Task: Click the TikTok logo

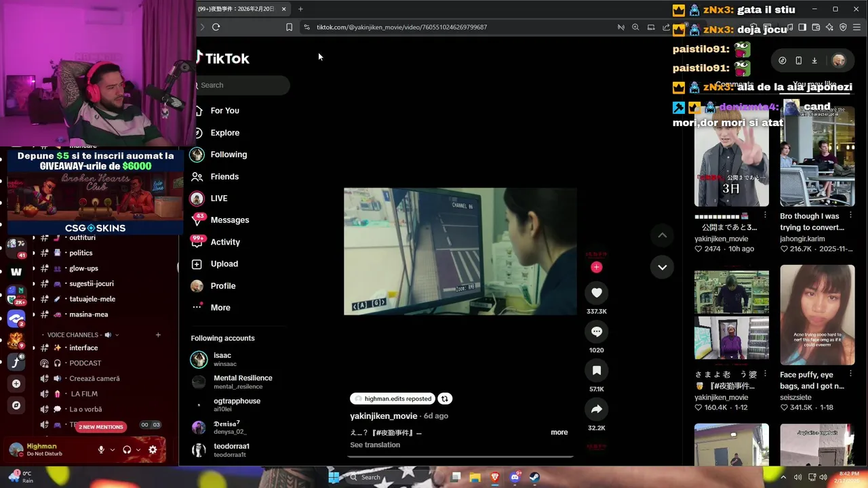Action: (224, 58)
